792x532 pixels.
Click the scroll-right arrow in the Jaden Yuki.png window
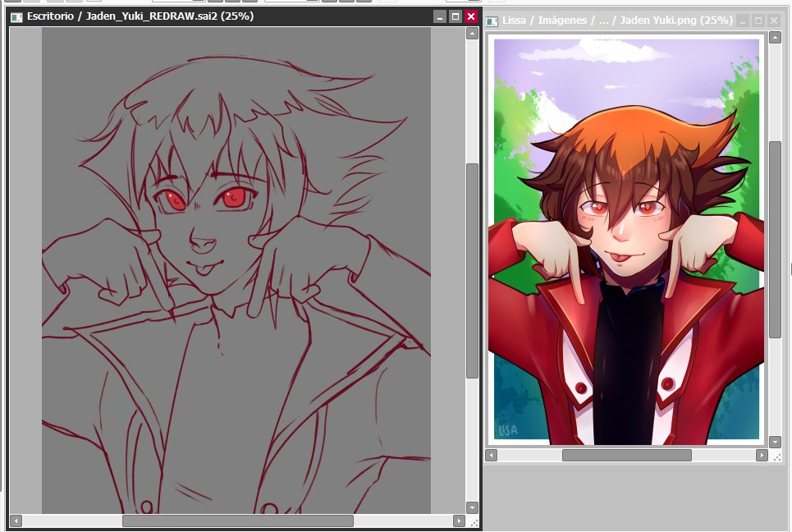762,455
